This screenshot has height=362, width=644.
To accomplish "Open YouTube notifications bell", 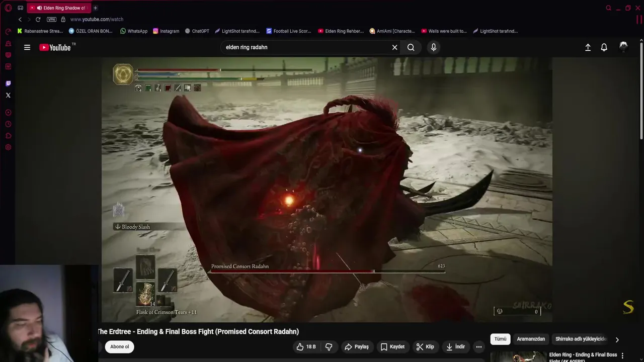I will pyautogui.click(x=604, y=47).
